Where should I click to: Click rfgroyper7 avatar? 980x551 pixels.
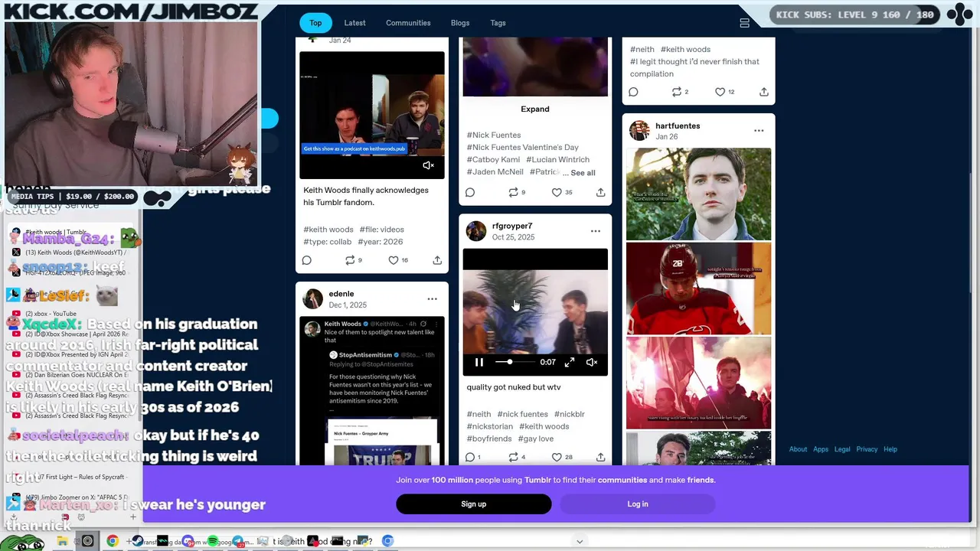point(476,231)
